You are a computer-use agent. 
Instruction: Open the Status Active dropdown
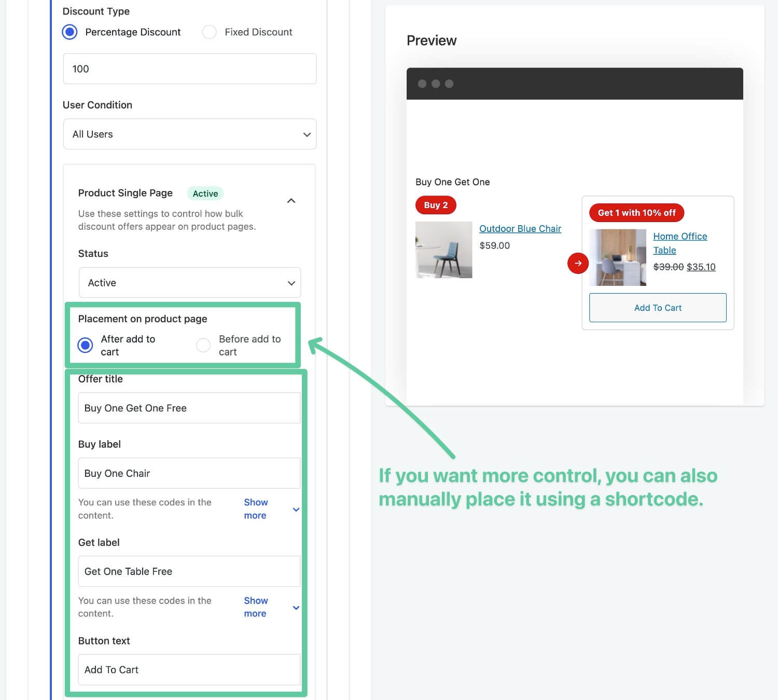click(190, 283)
